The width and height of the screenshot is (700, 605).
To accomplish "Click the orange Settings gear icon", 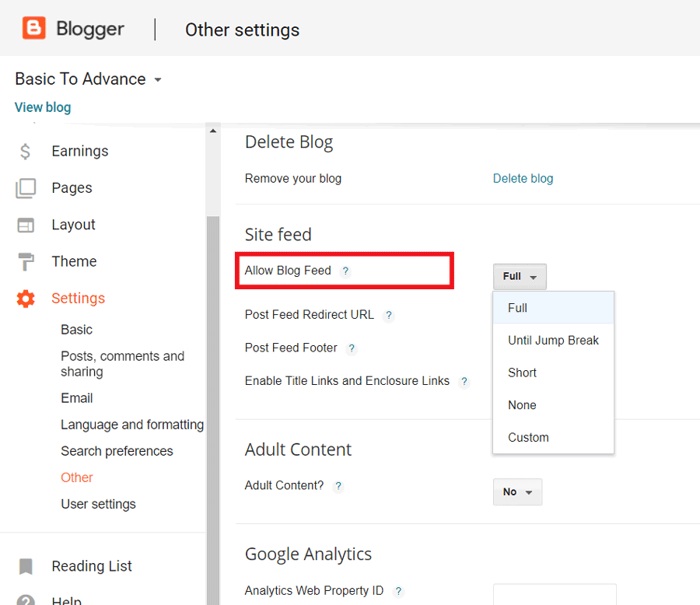I will point(26,299).
